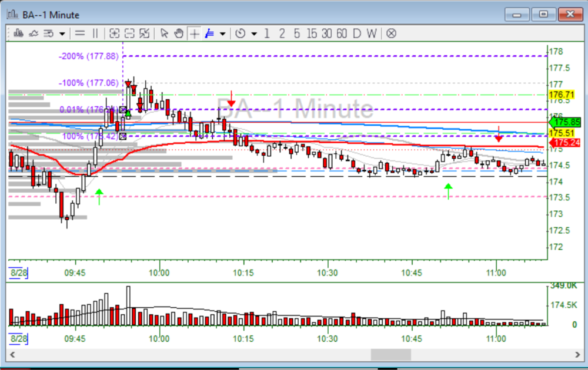588x370 pixels.
Task: Click the bar chart style icon
Action: click(x=19, y=33)
